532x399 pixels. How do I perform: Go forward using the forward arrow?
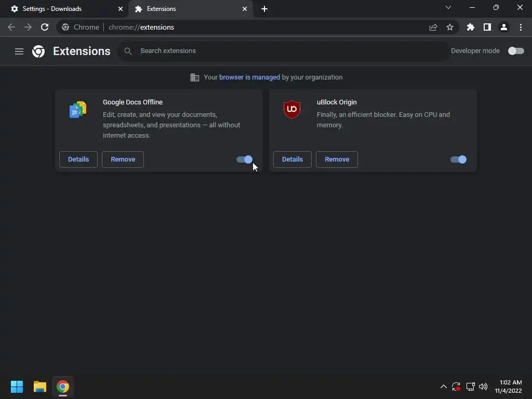coord(28,27)
